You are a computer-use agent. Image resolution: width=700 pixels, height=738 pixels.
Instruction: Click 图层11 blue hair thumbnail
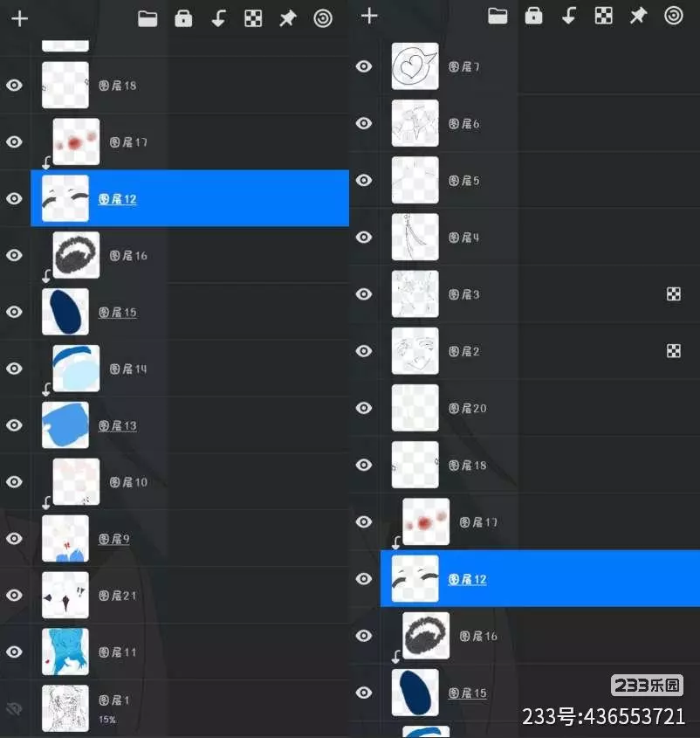(x=65, y=652)
